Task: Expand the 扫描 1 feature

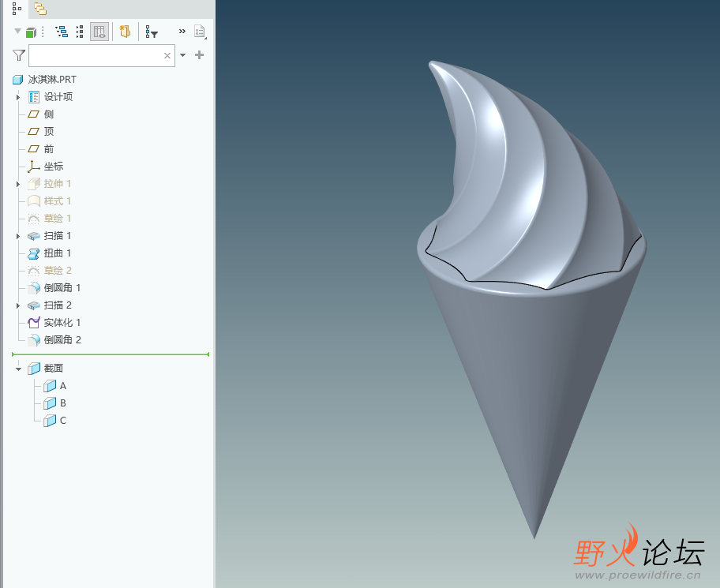Action: click(18, 236)
